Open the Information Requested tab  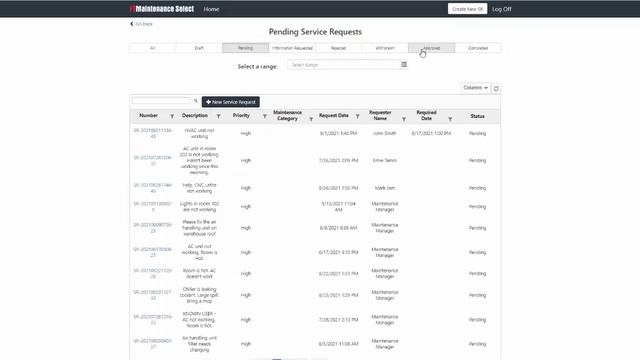[x=292, y=48]
